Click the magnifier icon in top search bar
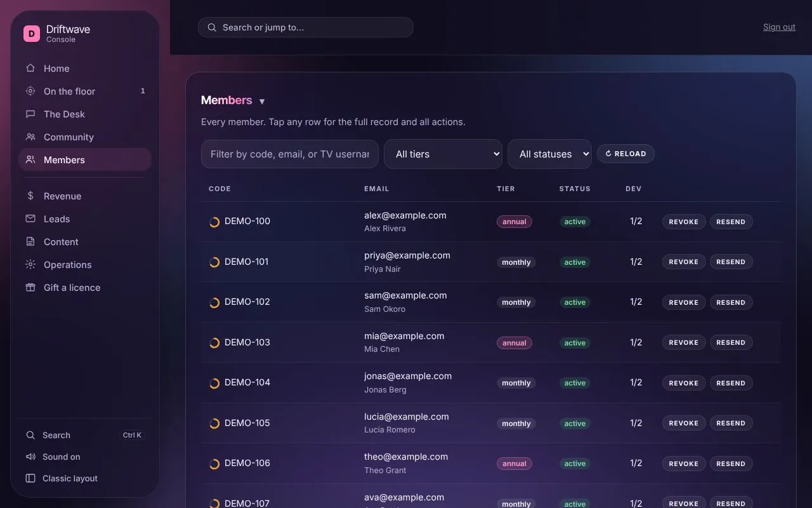Image resolution: width=812 pixels, height=508 pixels. pyautogui.click(x=213, y=27)
